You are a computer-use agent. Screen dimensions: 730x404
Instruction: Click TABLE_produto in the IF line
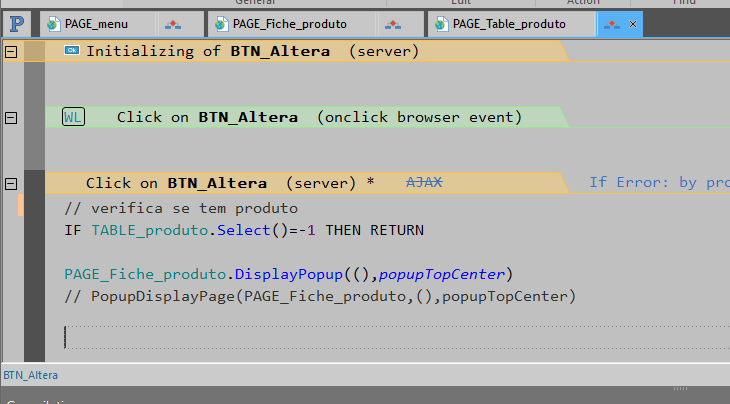coord(150,230)
